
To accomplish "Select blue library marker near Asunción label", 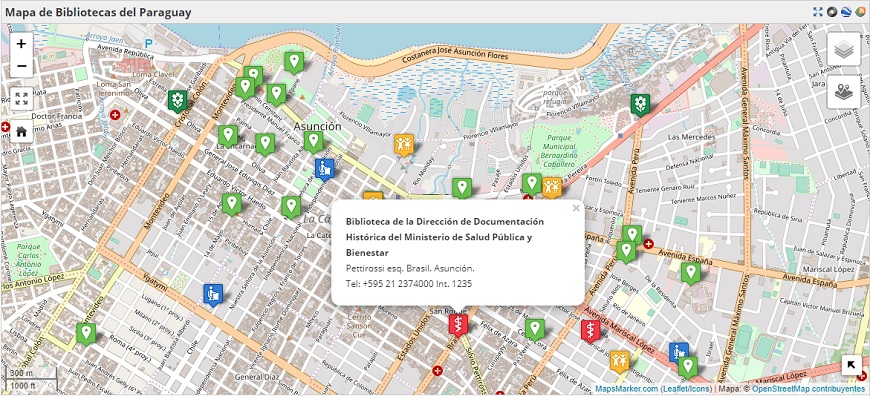I will [324, 169].
